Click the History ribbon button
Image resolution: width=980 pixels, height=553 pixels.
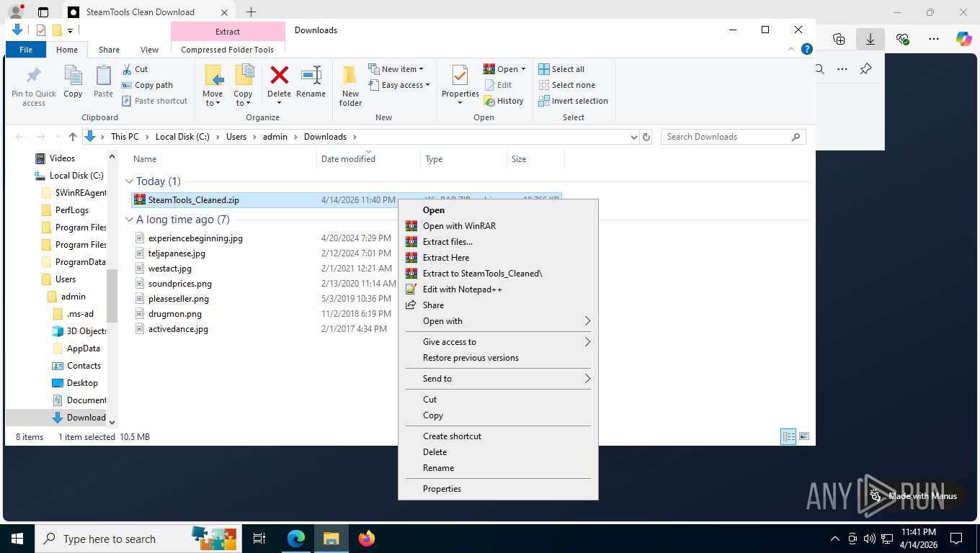(x=504, y=101)
